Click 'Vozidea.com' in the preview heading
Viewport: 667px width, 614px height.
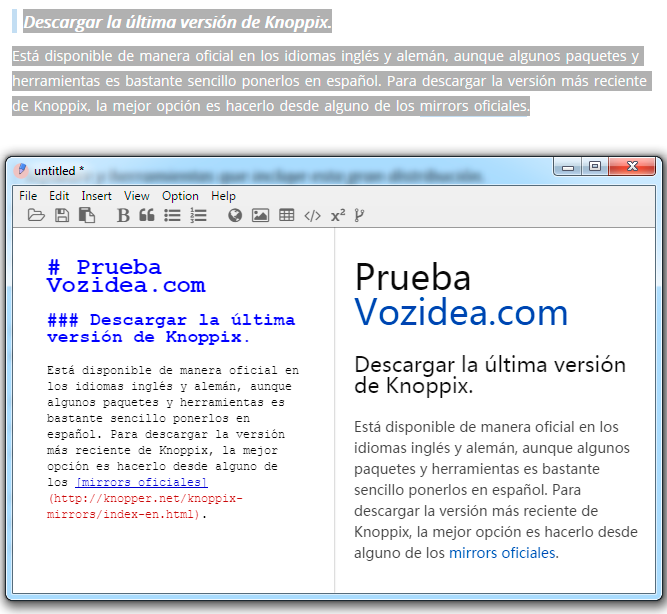461,313
